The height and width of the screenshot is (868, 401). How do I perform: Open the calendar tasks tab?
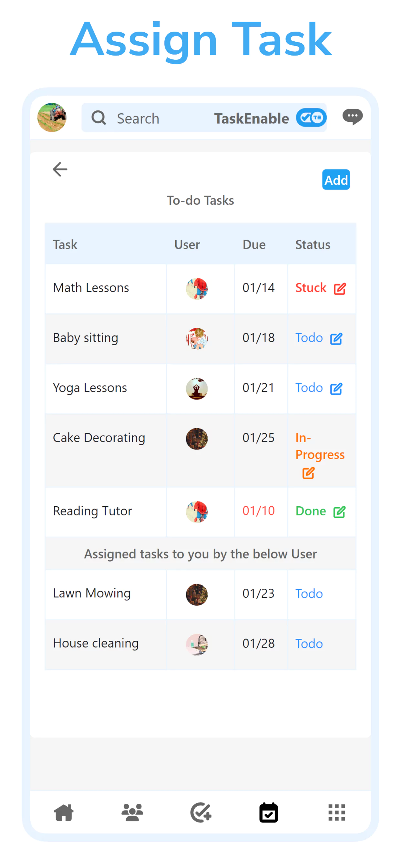269,812
